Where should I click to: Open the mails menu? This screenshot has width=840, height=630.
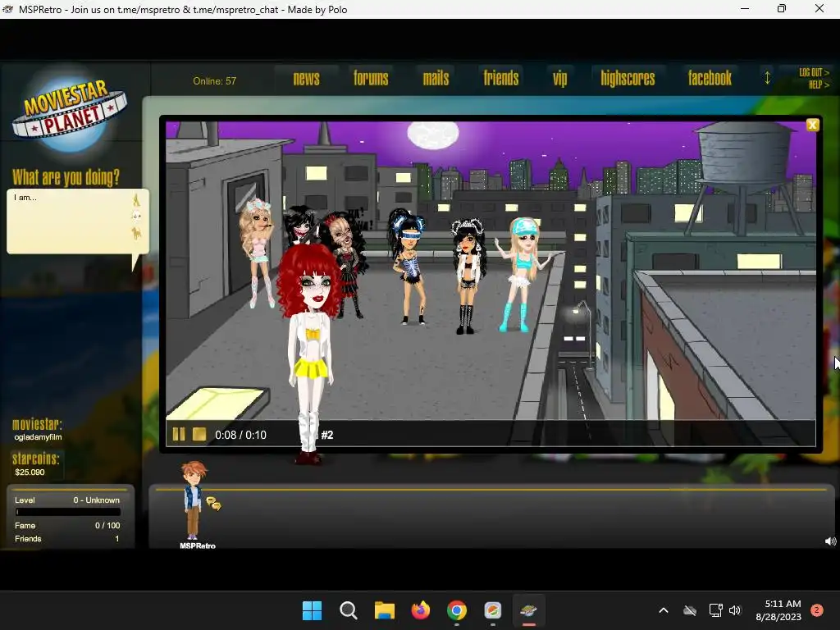click(x=436, y=79)
